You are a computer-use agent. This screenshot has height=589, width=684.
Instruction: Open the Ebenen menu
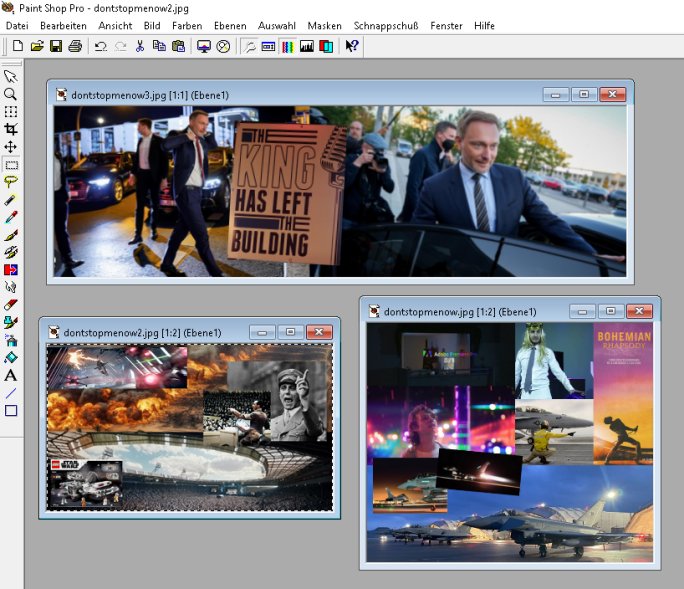pyautogui.click(x=229, y=25)
